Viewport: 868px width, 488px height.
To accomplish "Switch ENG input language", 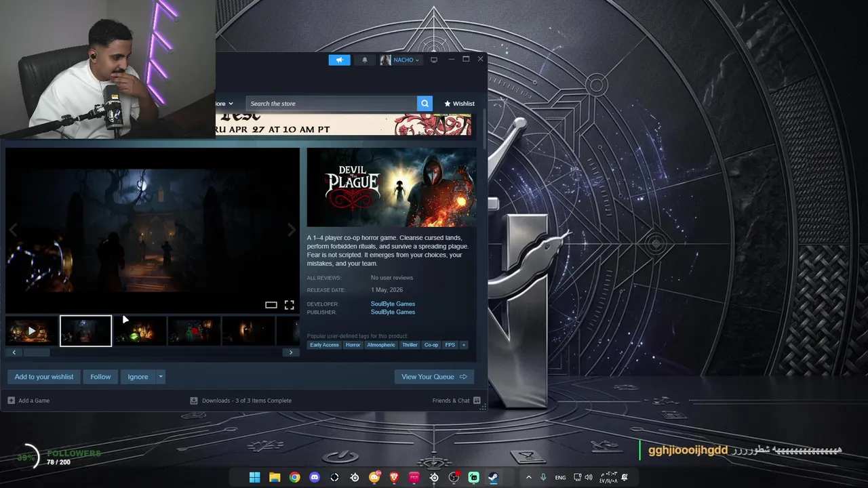I will 560,477.
